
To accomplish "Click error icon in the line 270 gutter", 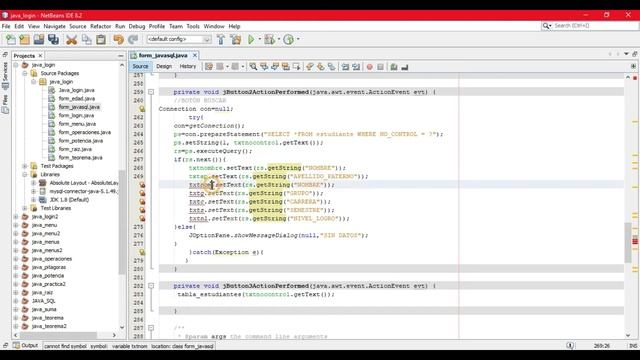I will 142,185.
